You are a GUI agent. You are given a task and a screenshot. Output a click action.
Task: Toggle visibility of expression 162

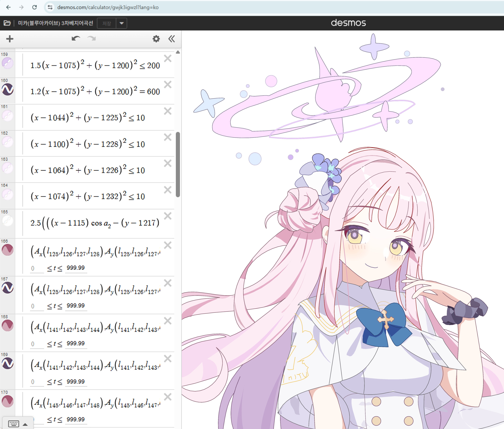click(8, 142)
